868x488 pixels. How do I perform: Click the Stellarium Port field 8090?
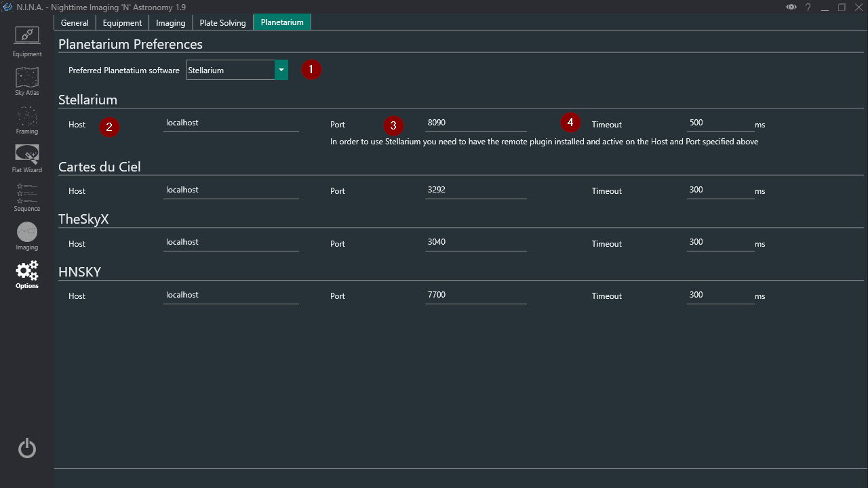(x=476, y=123)
